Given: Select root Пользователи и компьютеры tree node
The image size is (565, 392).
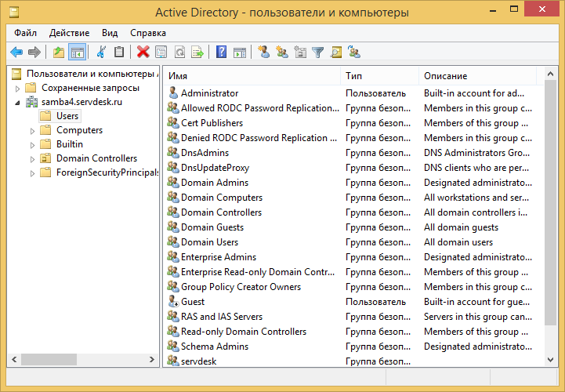Looking at the screenshot, I should (x=92, y=74).
